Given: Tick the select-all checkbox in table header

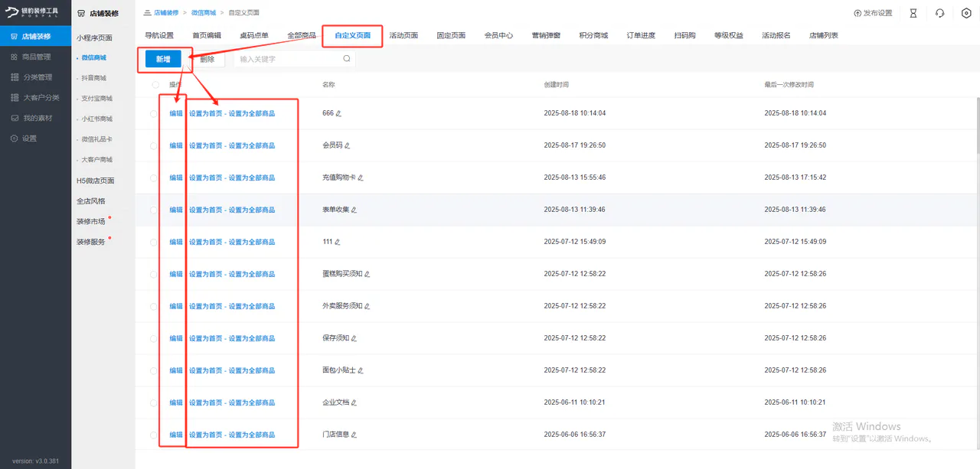Looking at the screenshot, I should (155, 84).
